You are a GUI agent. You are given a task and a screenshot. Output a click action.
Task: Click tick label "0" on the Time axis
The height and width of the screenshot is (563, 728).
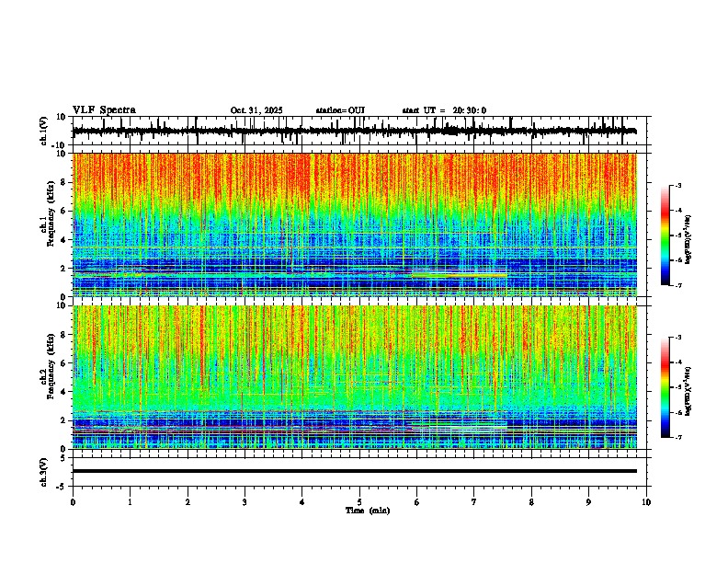(73, 502)
